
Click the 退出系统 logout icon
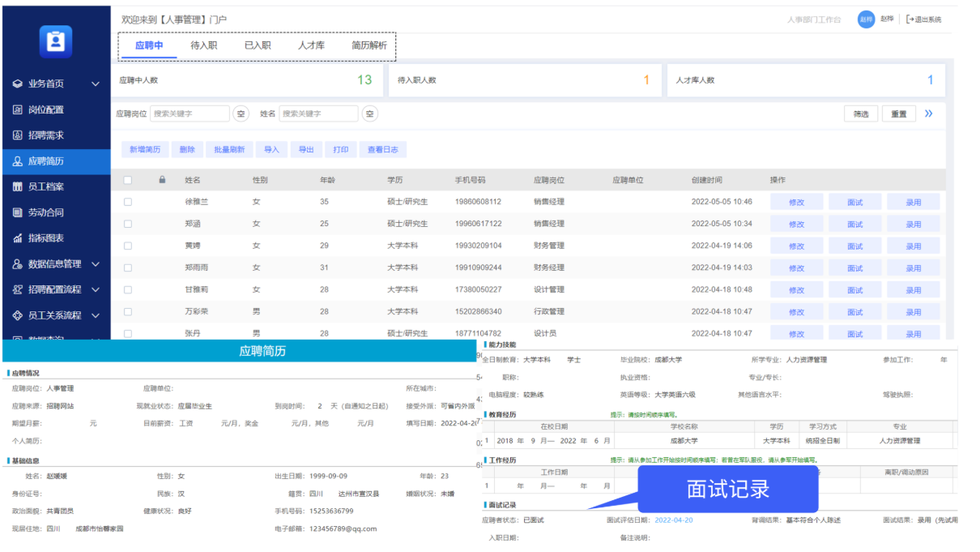tap(910, 19)
